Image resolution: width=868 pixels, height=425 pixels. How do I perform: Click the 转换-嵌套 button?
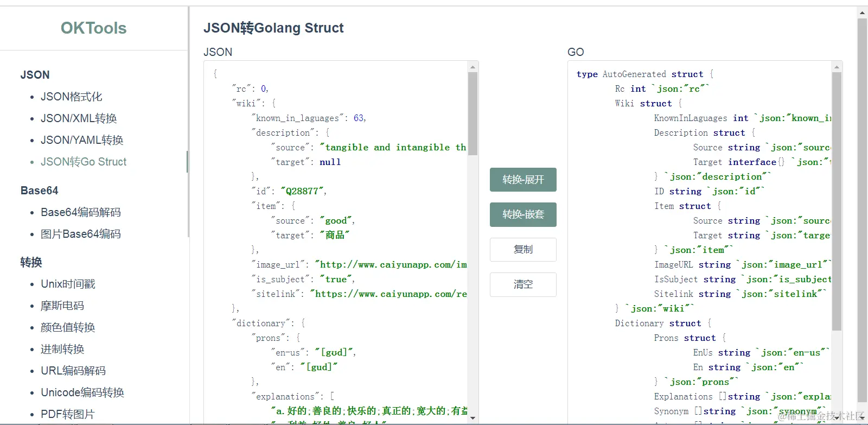pos(523,214)
